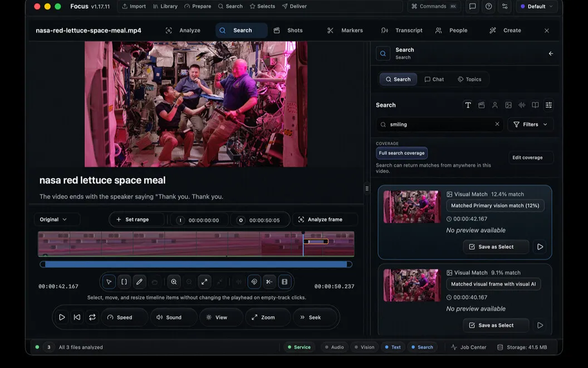
Task: Open Selects in top navigation
Action: click(262, 6)
